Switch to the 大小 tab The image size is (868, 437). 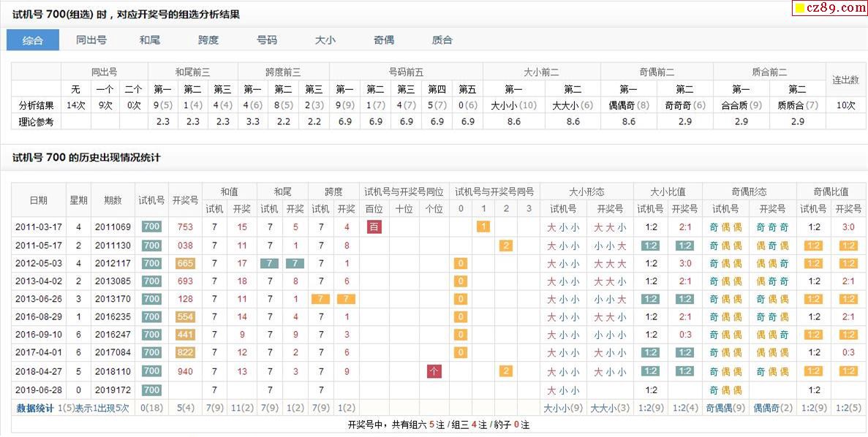[x=325, y=40]
